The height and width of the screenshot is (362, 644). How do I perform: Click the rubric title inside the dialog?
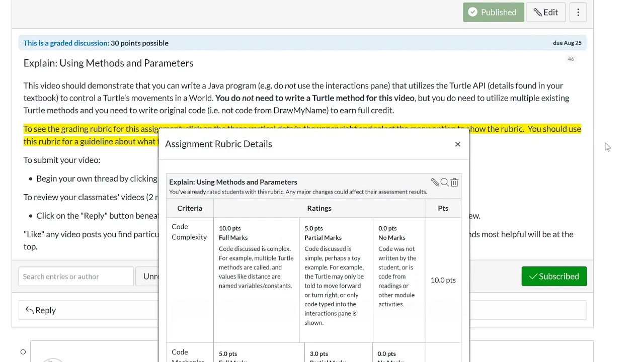[233, 182]
